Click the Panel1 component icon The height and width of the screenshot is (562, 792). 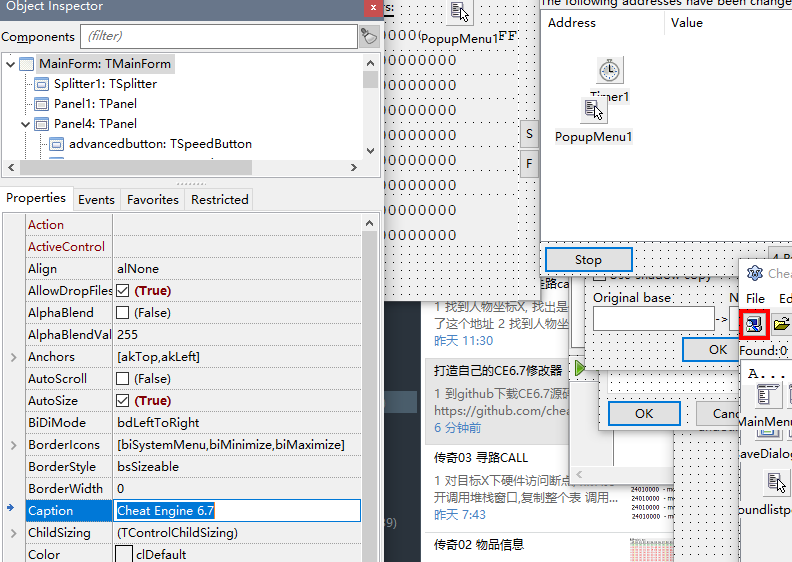point(41,104)
